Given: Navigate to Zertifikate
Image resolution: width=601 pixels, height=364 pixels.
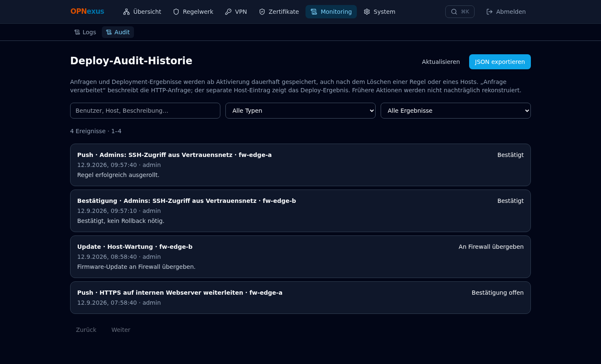Looking at the screenshot, I should (279, 12).
